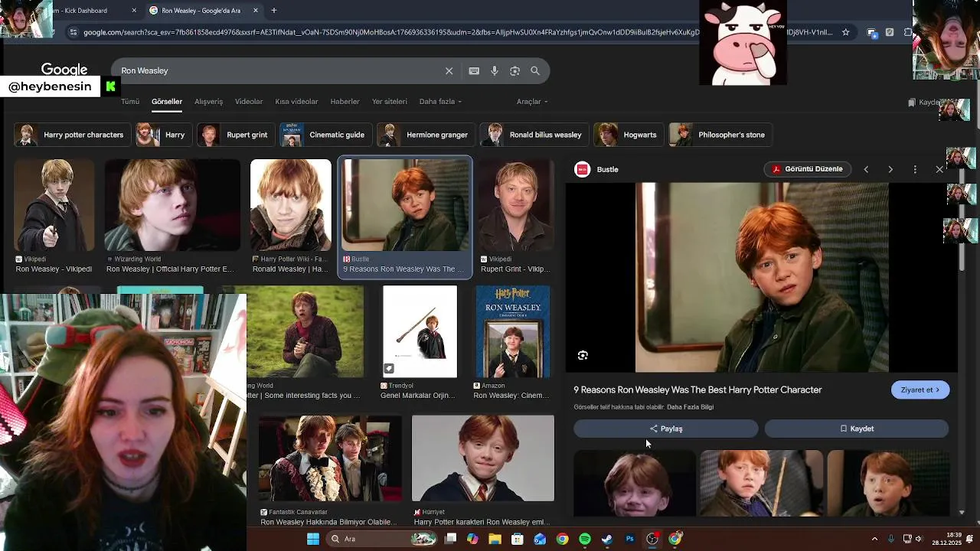Open the Google logo homepage
The width and height of the screenshot is (980, 551).
pyautogui.click(x=64, y=70)
